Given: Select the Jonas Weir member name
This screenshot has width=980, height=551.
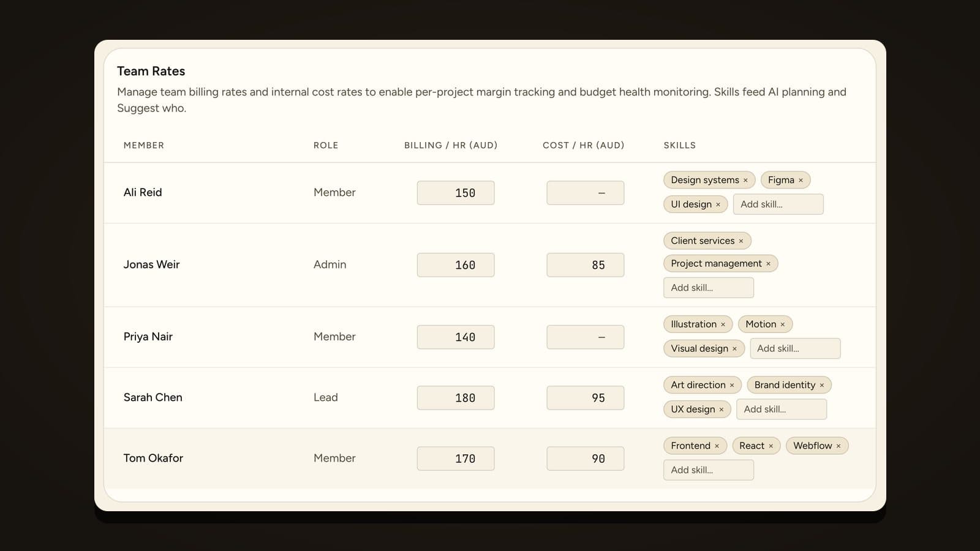Looking at the screenshot, I should [x=151, y=264].
